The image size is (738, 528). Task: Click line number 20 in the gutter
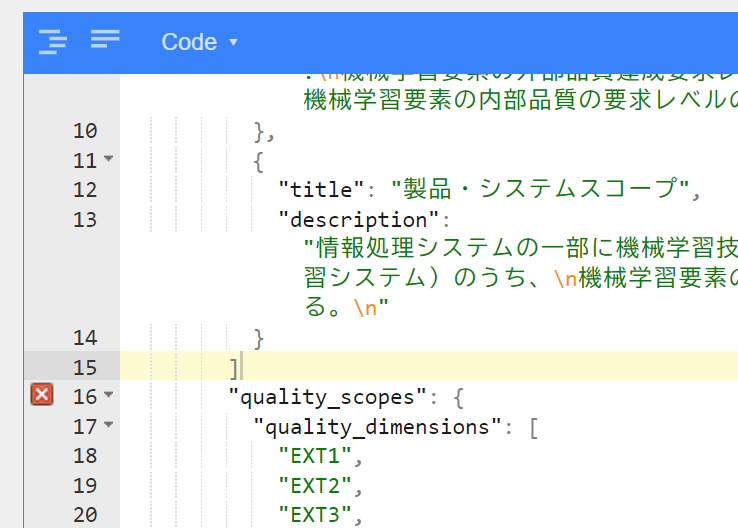coord(85,515)
